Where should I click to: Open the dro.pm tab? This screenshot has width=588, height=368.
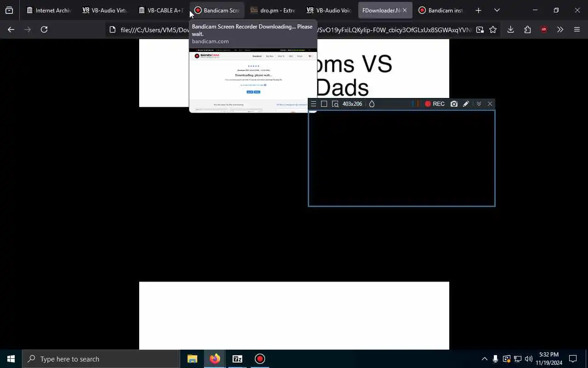coord(273,10)
